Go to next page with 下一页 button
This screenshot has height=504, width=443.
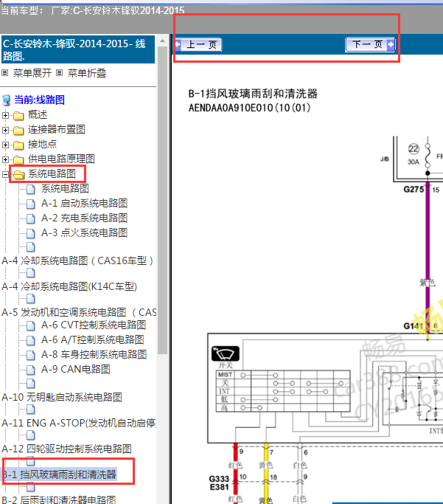(x=370, y=45)
